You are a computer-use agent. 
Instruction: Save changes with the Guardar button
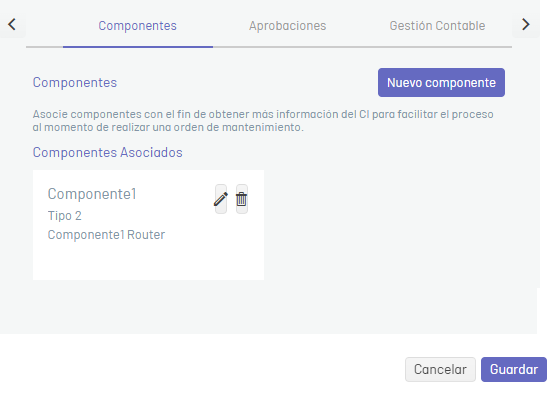514,370
